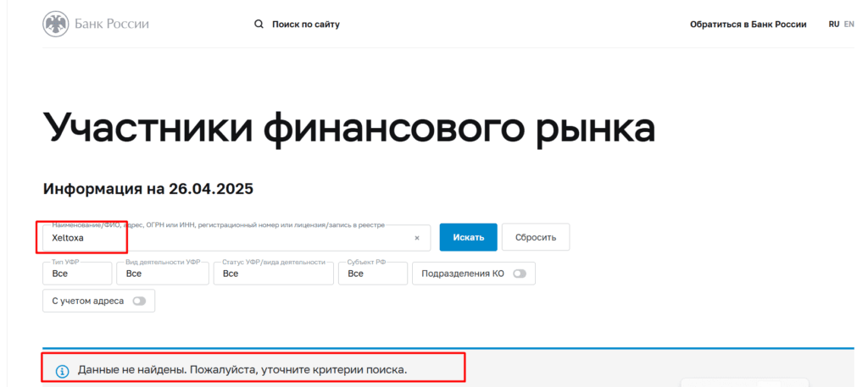
Task: Click the info icon beside the no-data message
Action: [x=62, y=371]
